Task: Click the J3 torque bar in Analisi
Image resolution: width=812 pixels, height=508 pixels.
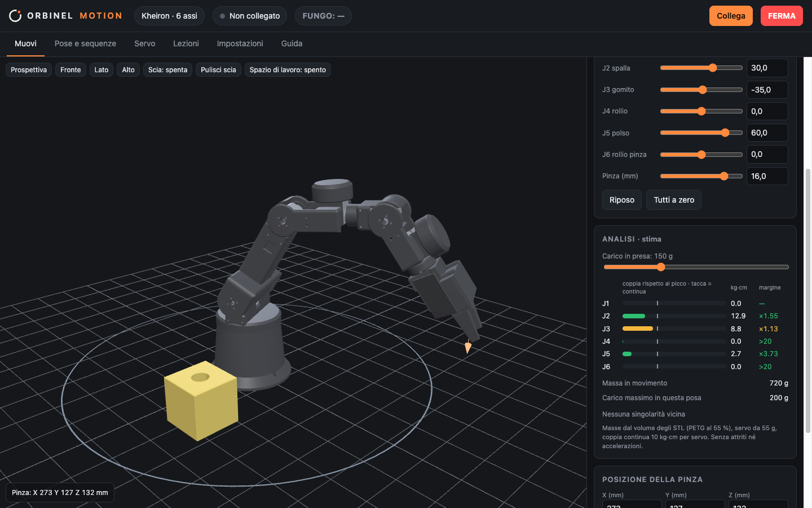Action: coord(674,329)
